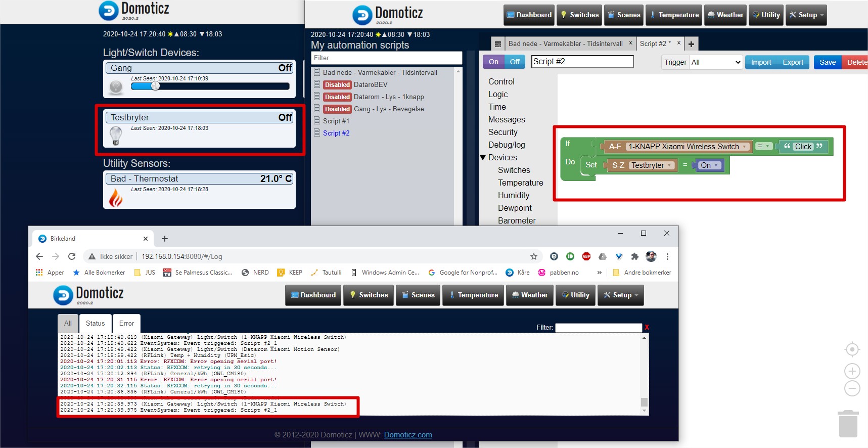Open the On state dropdown in Set block
The width and height of the screenshot is (868, 448).
tap(709, 165)
